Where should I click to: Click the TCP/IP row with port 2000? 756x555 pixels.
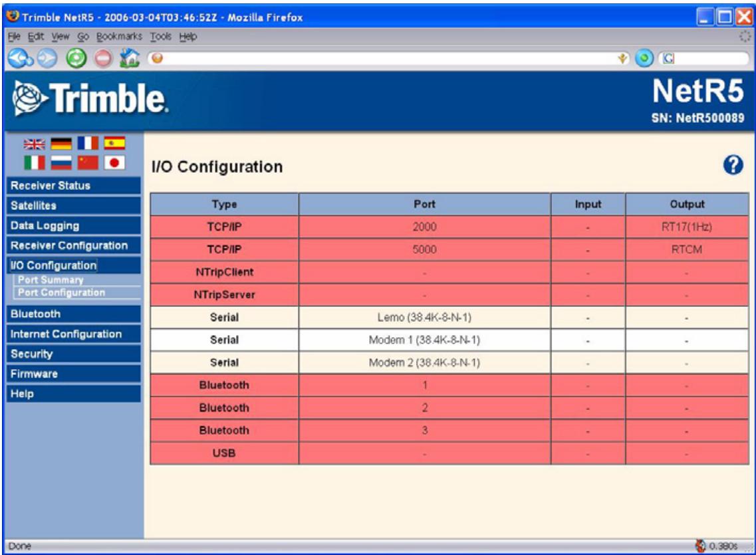click(449, 227)
